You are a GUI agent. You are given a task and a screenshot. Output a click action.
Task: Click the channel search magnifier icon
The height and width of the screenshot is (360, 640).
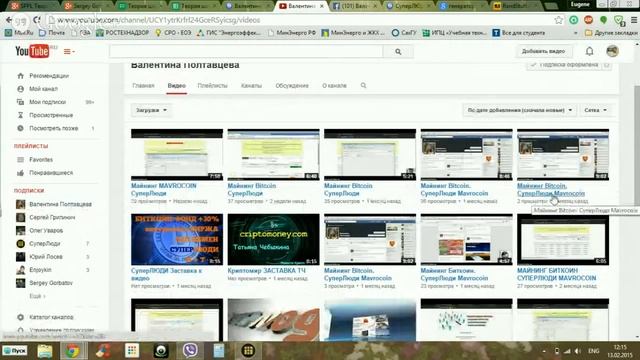click(x=363, y=85)
